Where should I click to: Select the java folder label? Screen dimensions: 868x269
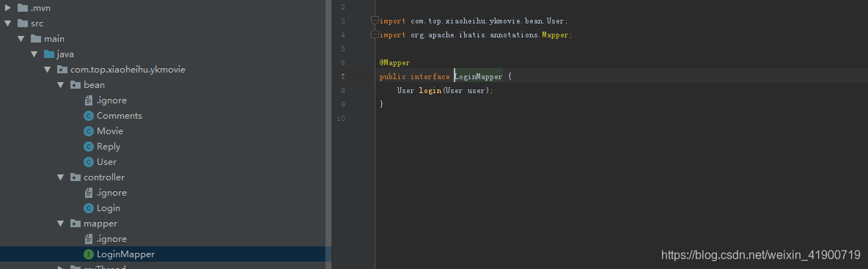pos(65,54)
